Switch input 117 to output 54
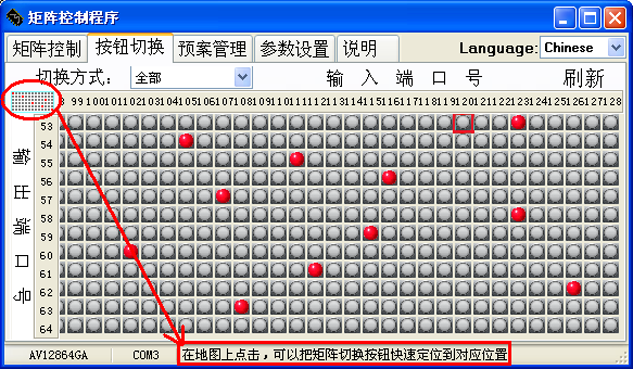Screen dimensions: 633x369 408,141
